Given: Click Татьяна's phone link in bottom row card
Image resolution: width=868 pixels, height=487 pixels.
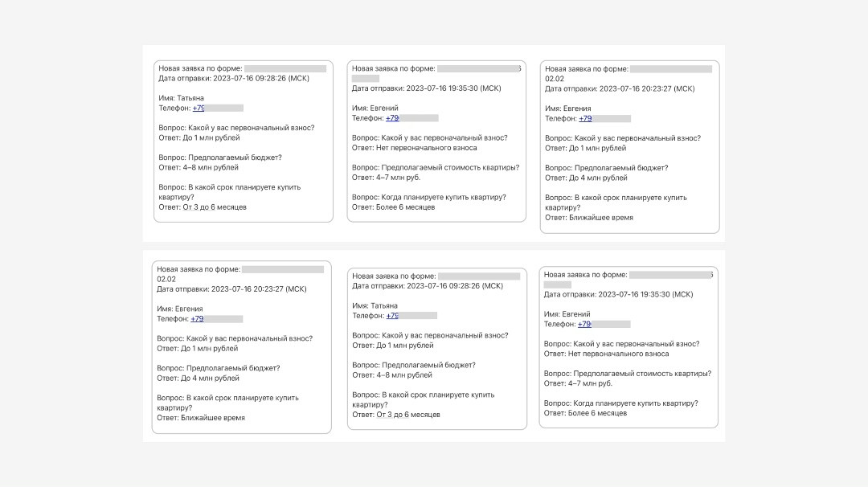Looking at the screenshot, I should (392, 316).
